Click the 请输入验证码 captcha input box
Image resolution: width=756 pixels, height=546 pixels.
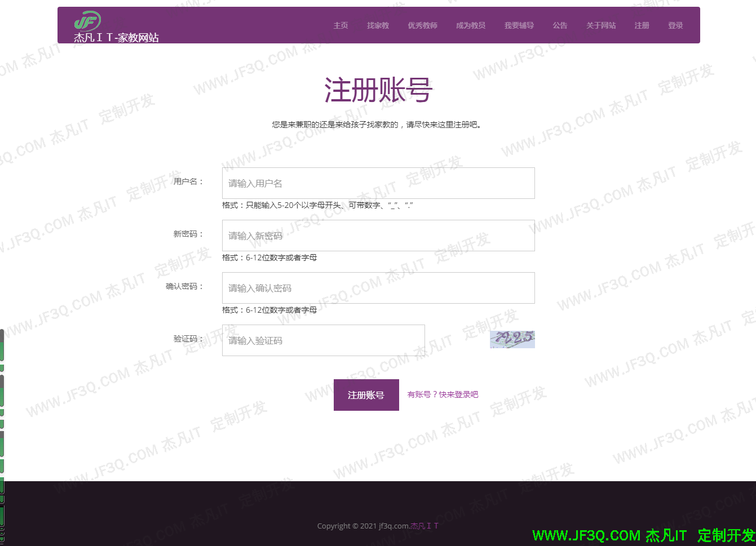pyautogui.click(x=323, y=340)
